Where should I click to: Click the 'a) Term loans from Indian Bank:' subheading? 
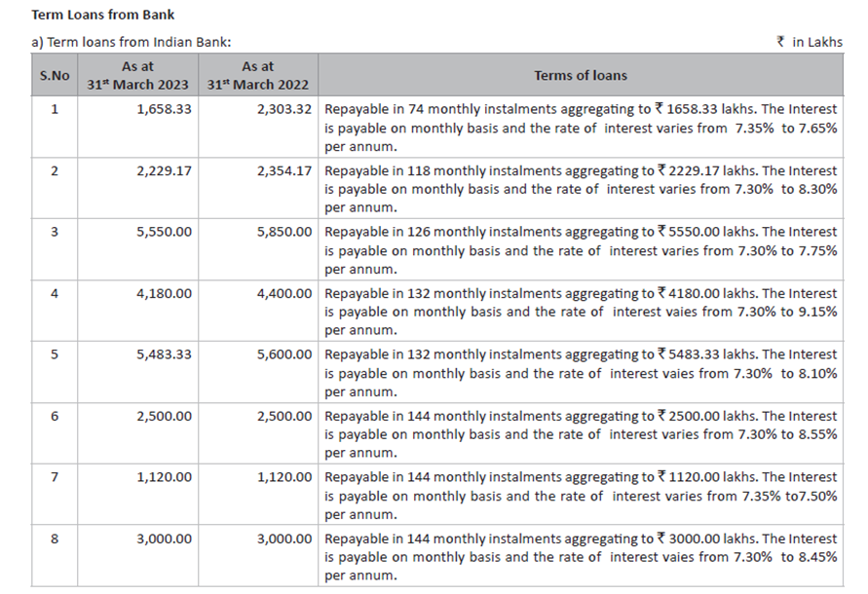click(132, 42)
